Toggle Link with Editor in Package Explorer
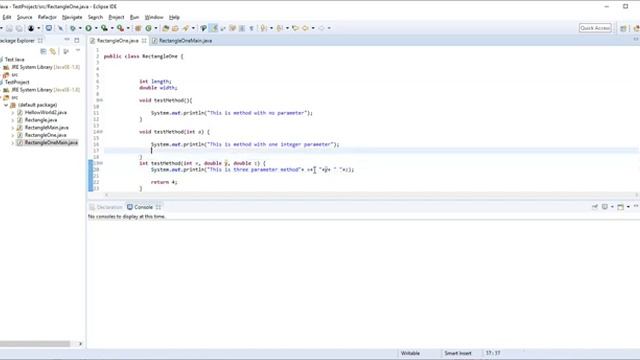 tap(53, 51)
